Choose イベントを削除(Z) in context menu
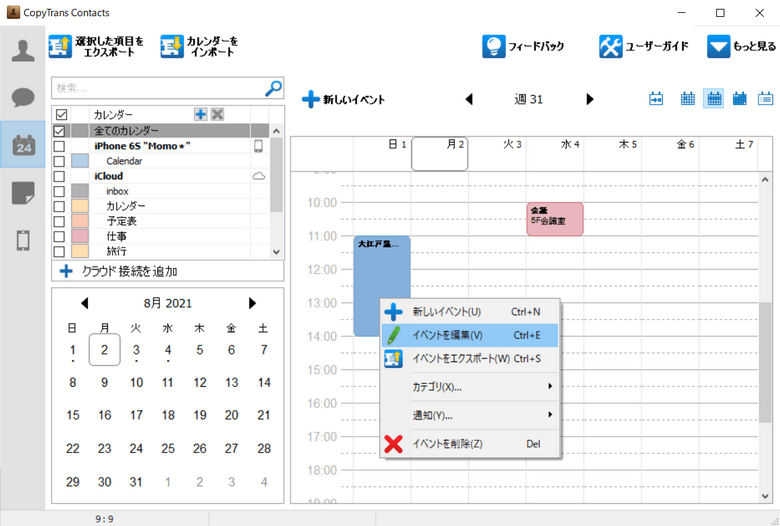Image resolution: width=780 pixels, height=526 pixels. click(x=470, y=443)
